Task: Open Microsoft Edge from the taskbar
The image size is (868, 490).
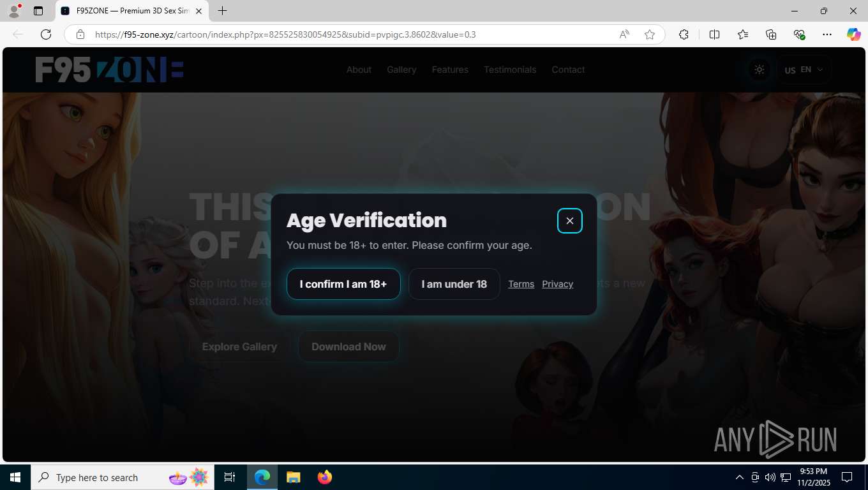Action: [262, 477]
